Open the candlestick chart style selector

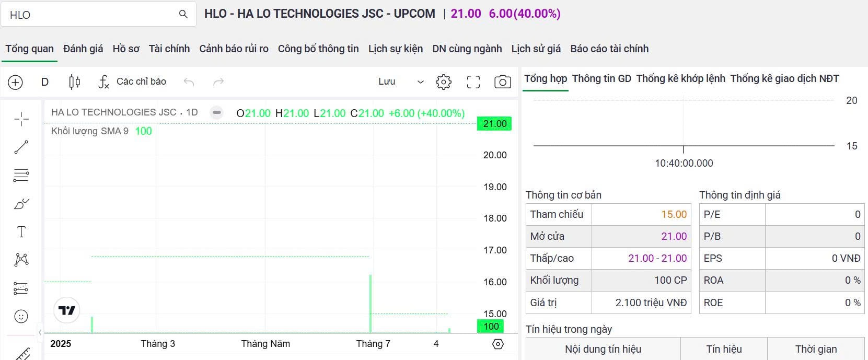(x=75, y=82)
